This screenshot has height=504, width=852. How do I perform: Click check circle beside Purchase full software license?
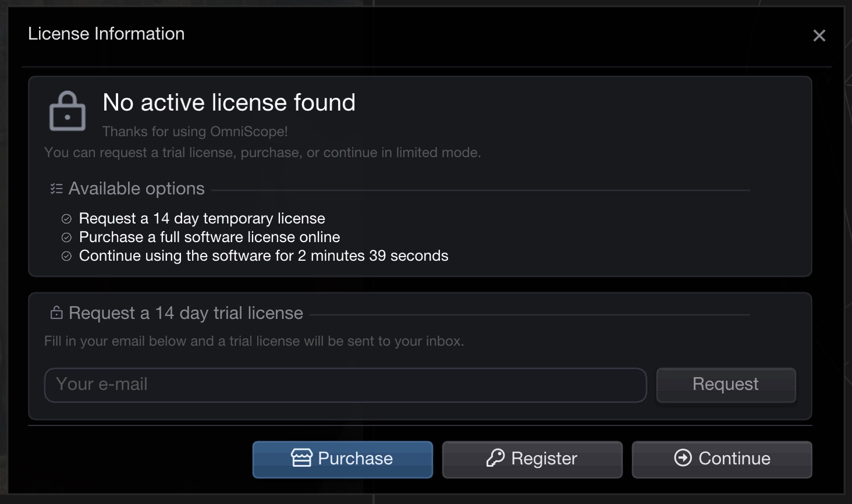(66, 237)
